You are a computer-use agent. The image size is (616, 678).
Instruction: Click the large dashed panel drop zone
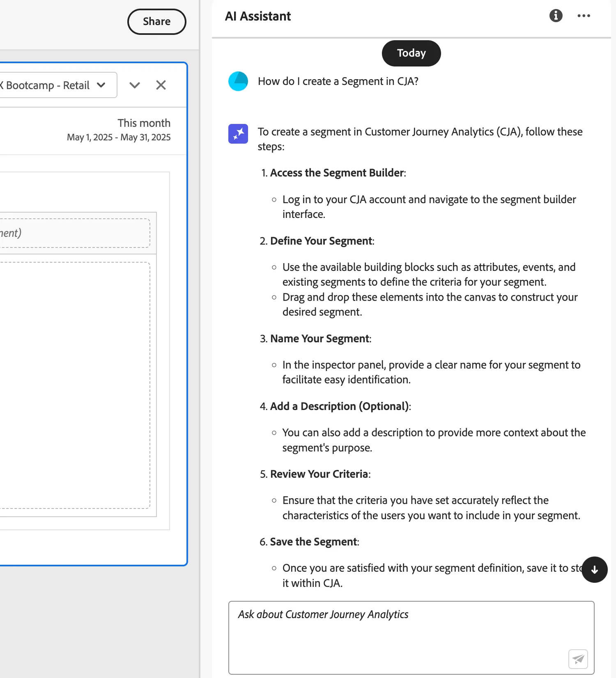pos(75,385)
